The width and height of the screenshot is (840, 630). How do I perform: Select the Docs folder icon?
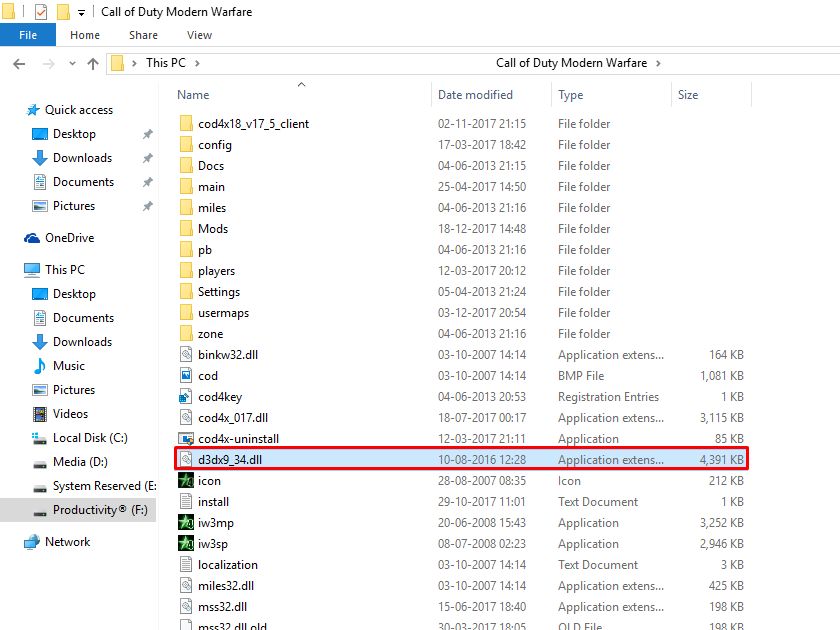(186, 166)
